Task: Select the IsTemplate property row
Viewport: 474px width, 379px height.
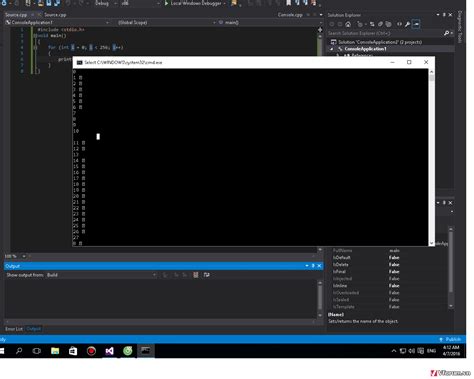Action: pyautogui.click(x=388, y=307)
